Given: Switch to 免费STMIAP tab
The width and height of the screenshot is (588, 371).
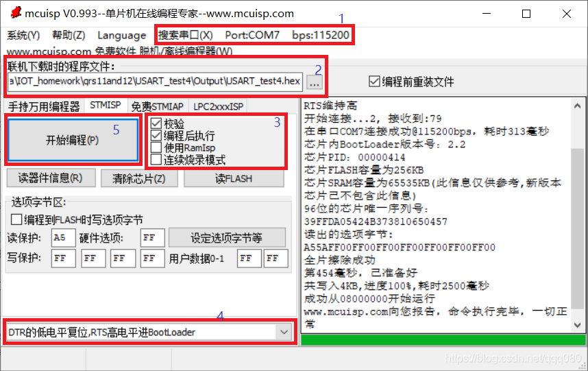Looking at the screenshot, I should (158, 106).
